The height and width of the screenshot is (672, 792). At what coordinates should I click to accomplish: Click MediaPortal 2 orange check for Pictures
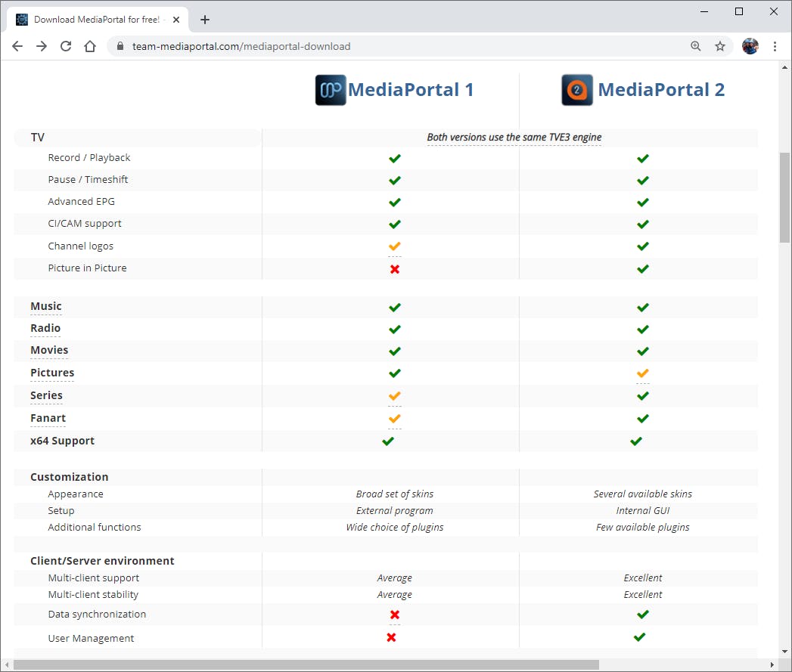pos(642,373)
